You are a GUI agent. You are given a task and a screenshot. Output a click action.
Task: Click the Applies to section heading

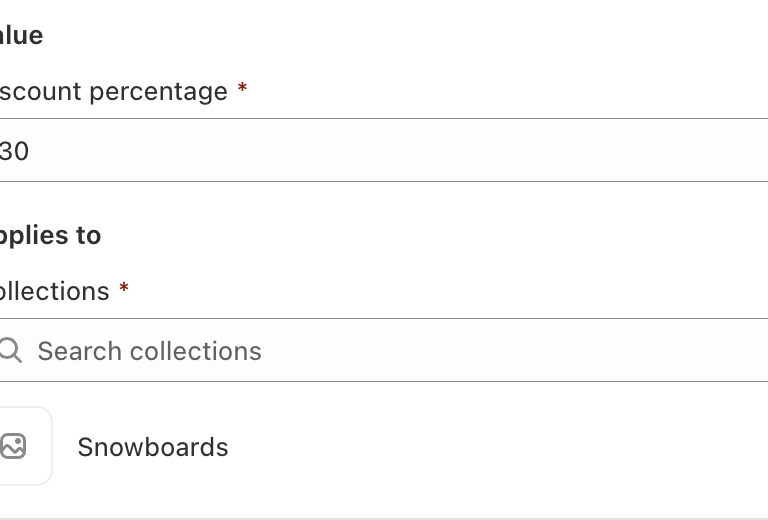pos(50,235)
